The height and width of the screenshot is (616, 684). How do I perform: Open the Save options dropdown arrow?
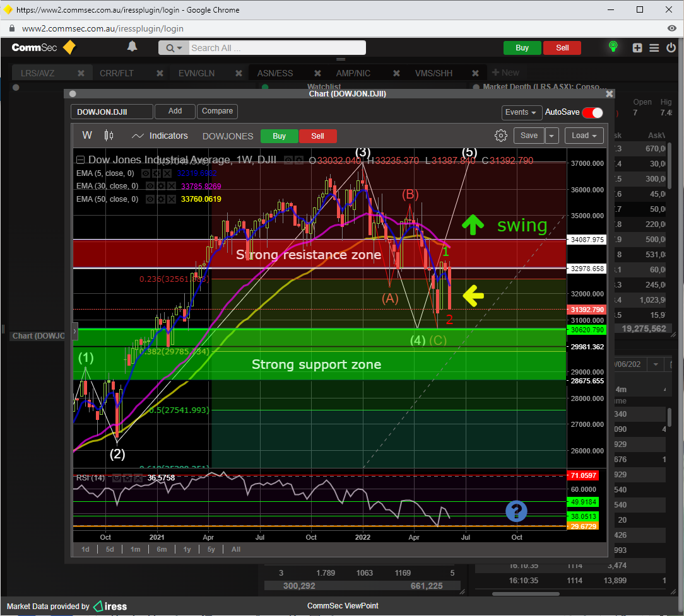coord(551,136)
